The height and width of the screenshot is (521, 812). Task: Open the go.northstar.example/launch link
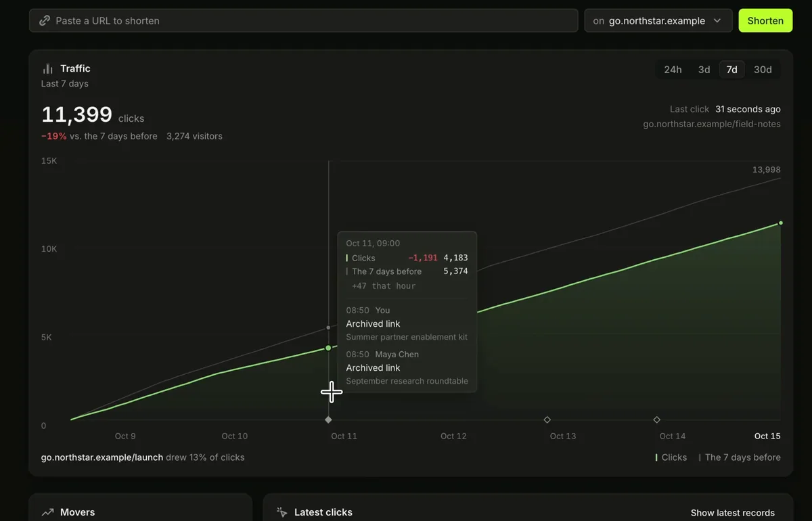(102, 457)
